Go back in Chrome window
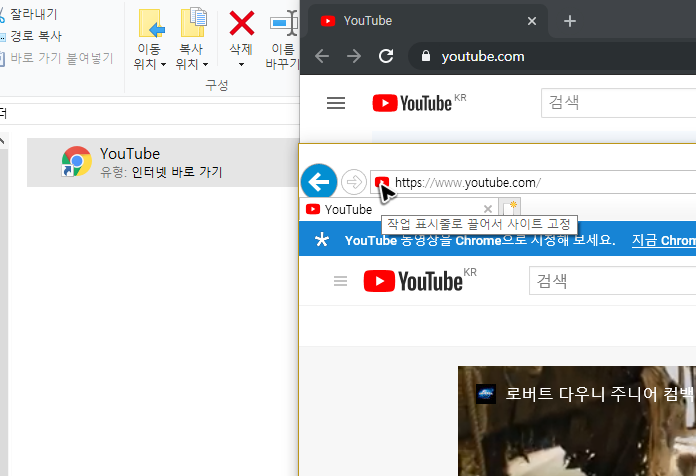 (x=322, y=56)
